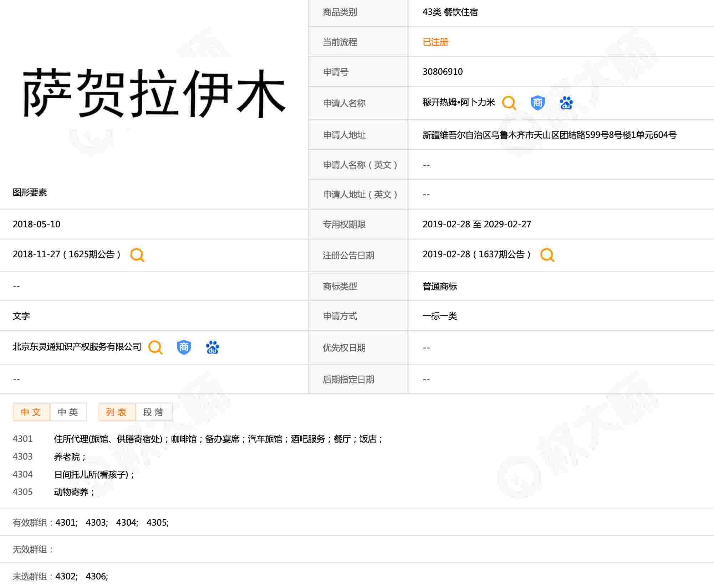The image size is (714, 588).
Task: Click search icon next to applicant name 穆开热姆
Action: tap(509, 103)
